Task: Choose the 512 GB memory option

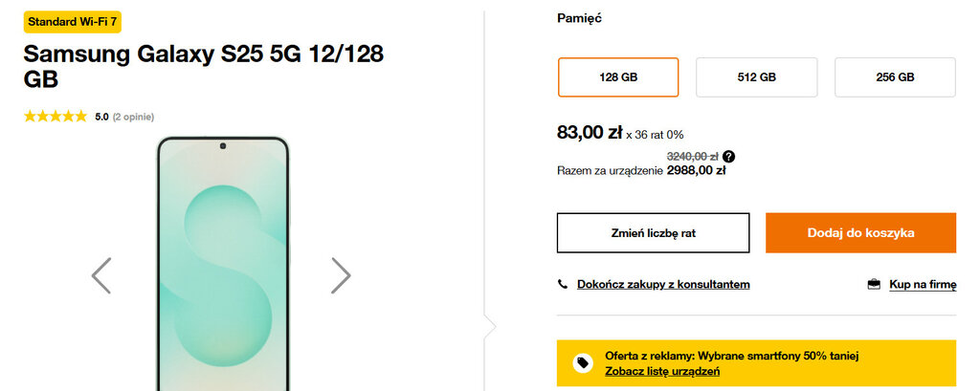Action: click(756, 77)
